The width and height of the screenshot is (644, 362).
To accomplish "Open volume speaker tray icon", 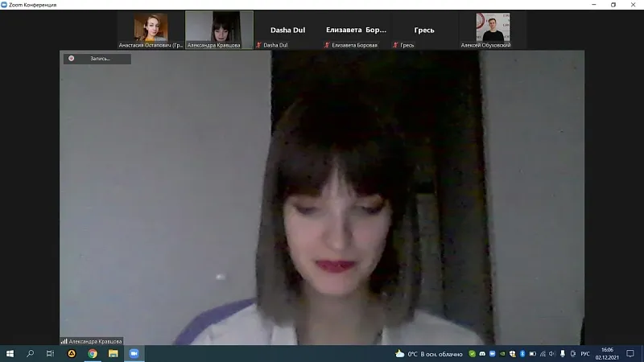I will [x=552, y=354].
